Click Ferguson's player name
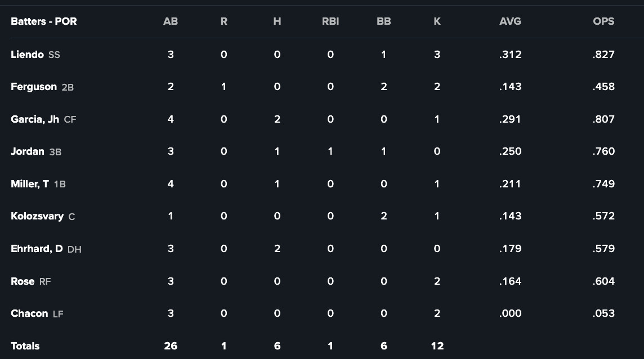The image size is (644, 359). (x=34, y=87)
